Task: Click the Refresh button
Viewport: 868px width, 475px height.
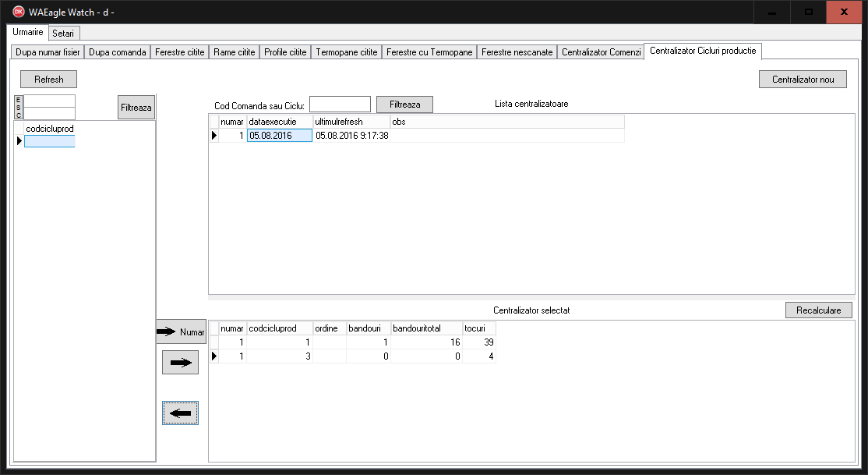Action: point(49,80)
